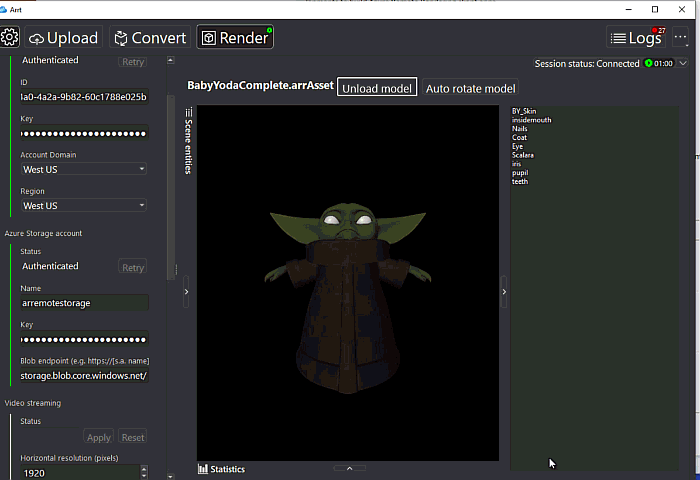700x480 pixels.
Task: Increase horizontal resolution with the stepper
Action: tap(144, 469)
